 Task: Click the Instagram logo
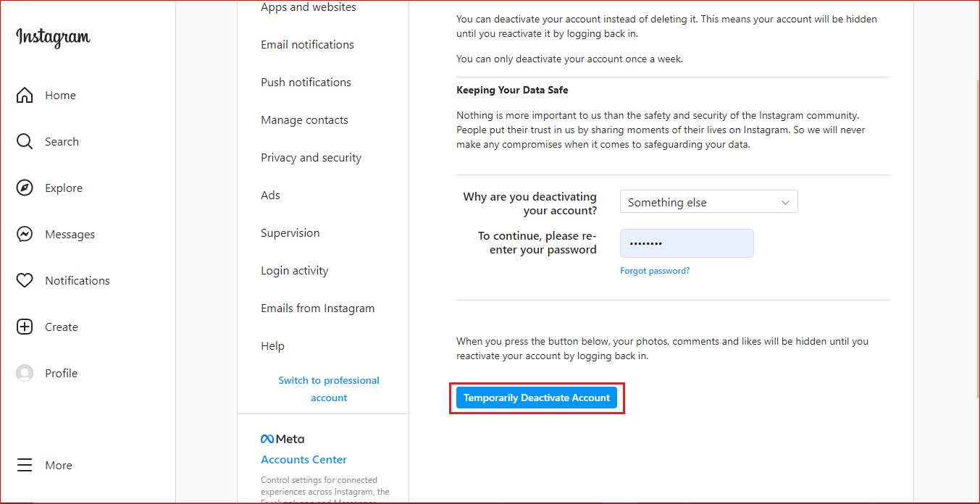pos(53,38)
